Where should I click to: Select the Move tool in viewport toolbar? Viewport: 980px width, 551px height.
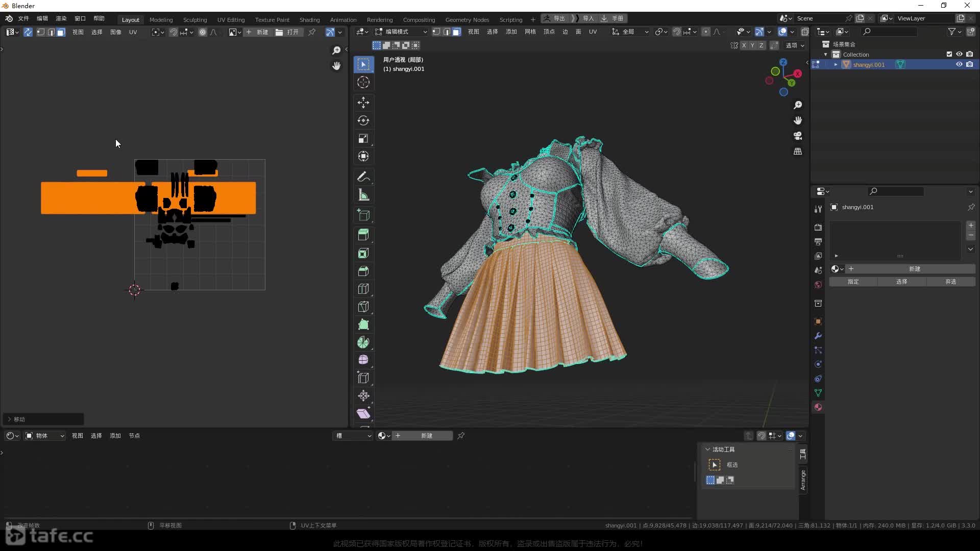click(x=363, y=103)
